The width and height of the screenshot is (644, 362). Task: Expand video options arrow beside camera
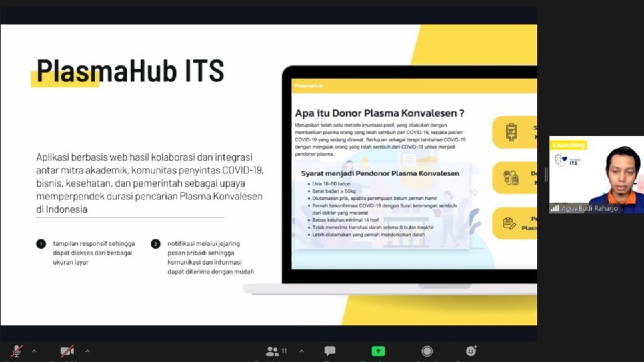(x=87, y=351)
